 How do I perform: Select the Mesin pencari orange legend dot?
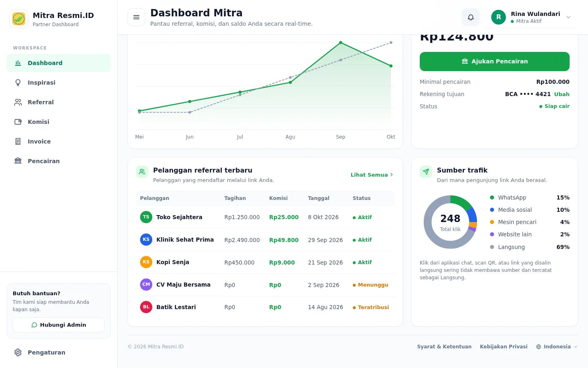click(492, 222)
